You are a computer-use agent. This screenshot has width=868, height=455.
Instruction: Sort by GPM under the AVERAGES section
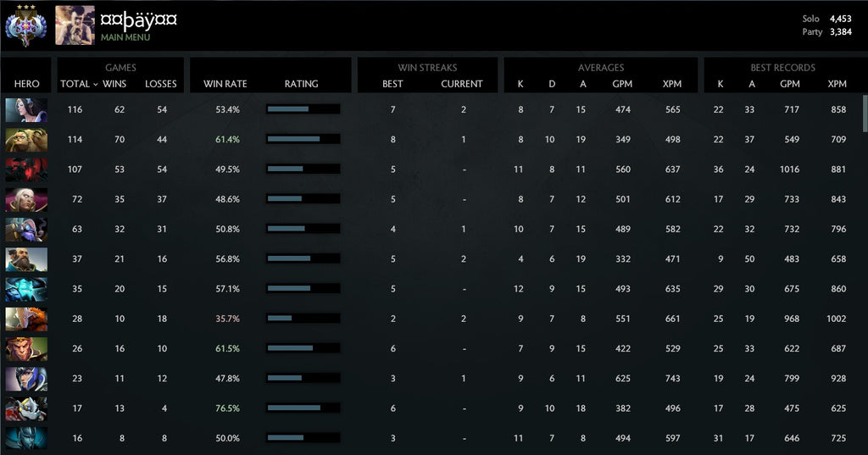click(622, 84)
